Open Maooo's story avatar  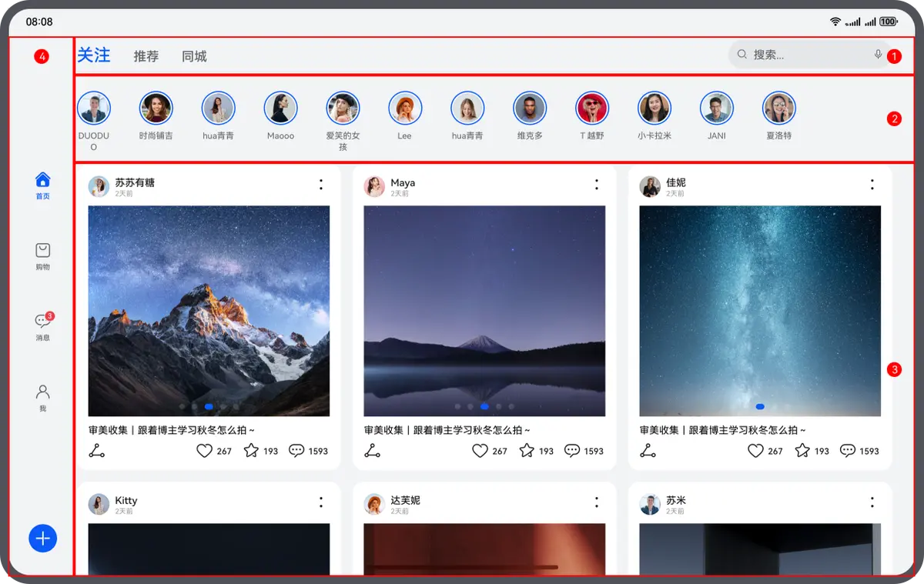coord(281,108)
